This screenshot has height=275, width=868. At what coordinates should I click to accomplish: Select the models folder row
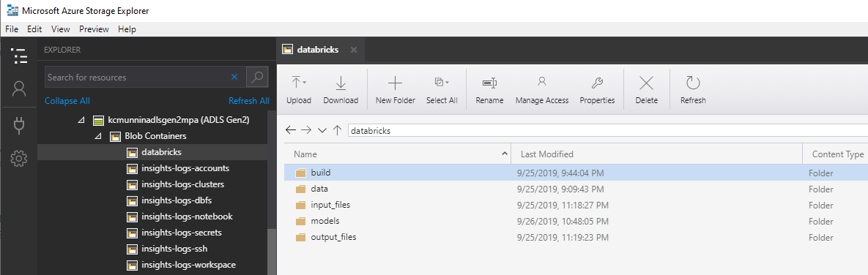click(576, 221)
